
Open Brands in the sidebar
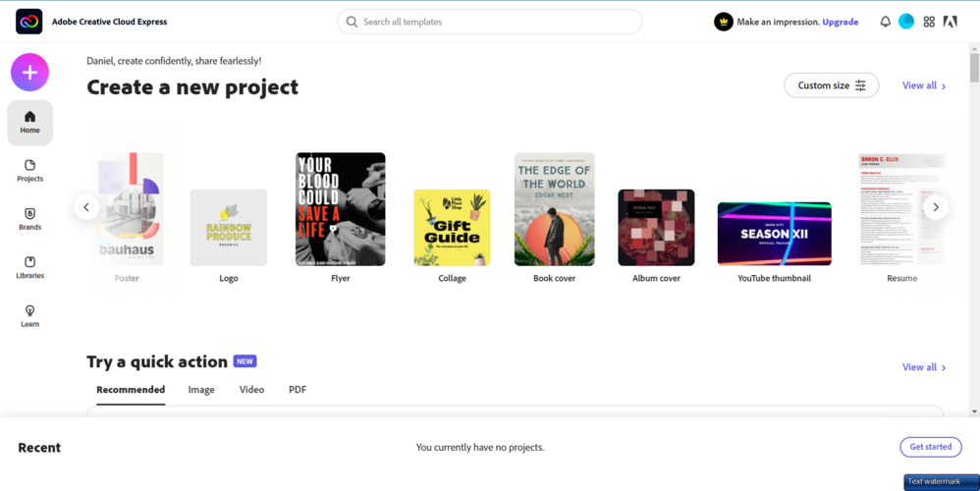point(30,219)
